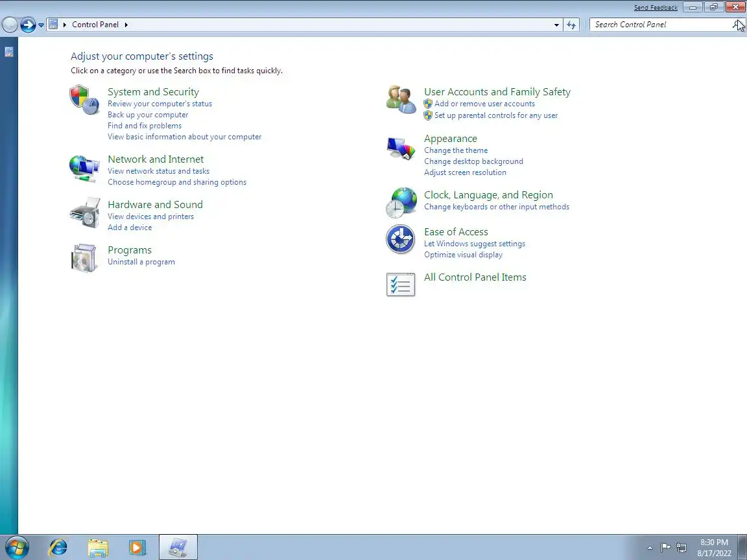Open the Appearance monitor icon
Viewport: 747px width, 560px height.
coord(401,148)
